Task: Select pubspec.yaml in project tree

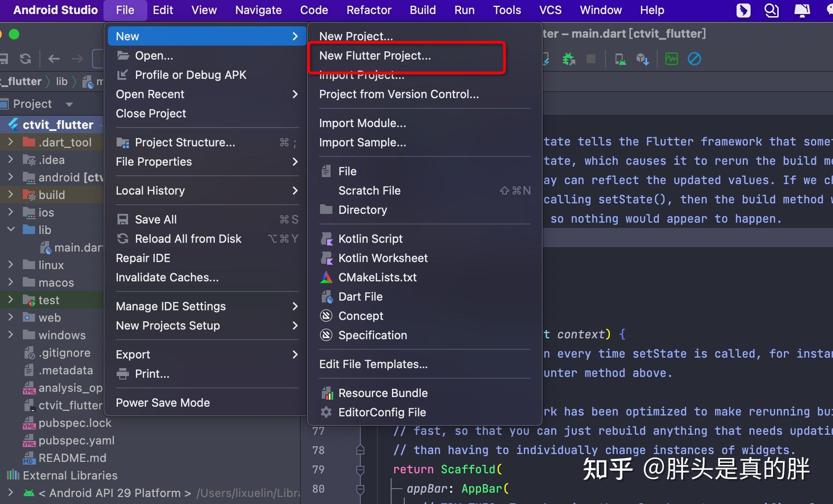Action: (x=68, y=440)
